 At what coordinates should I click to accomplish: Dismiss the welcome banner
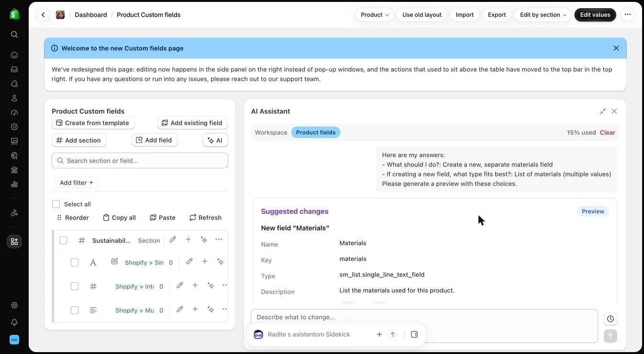click(x=616, y=48)
